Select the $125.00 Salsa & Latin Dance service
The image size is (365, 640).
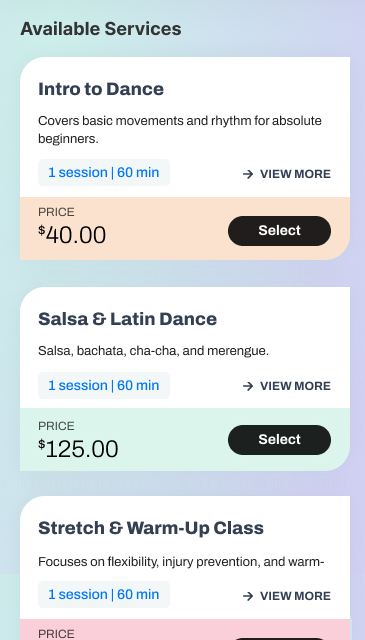pos(279,440)
